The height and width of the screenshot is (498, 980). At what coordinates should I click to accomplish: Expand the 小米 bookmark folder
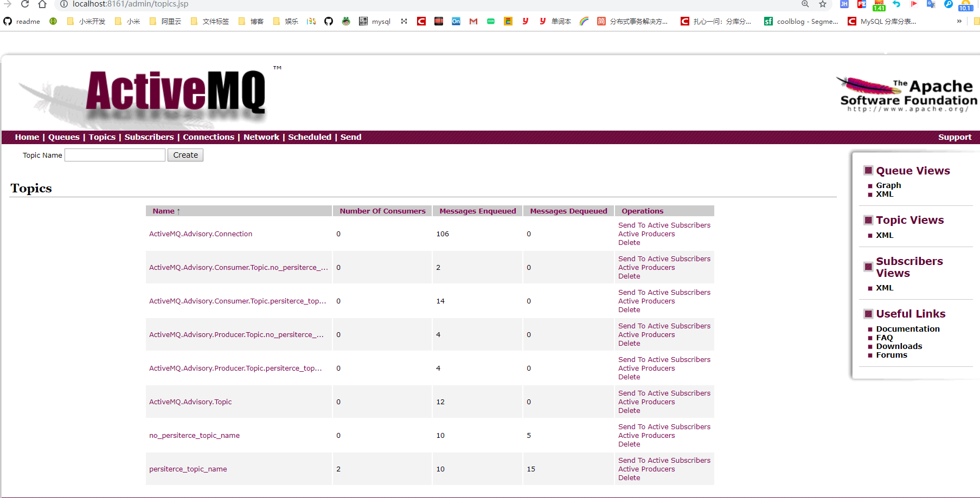[127, 21]
